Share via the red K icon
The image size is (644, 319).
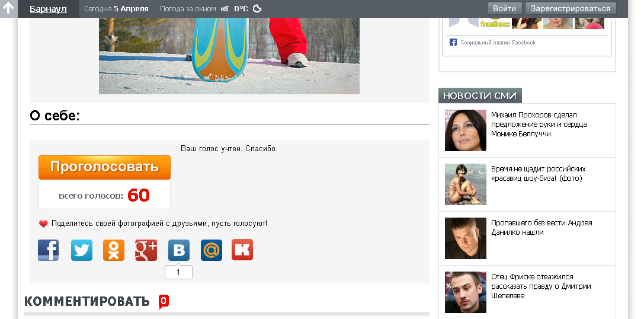click(242, 250)
